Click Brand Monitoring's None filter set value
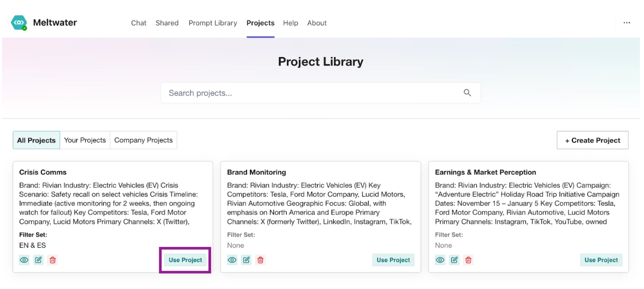The width and height of the screenshot is (644, 289). point(236,246)
